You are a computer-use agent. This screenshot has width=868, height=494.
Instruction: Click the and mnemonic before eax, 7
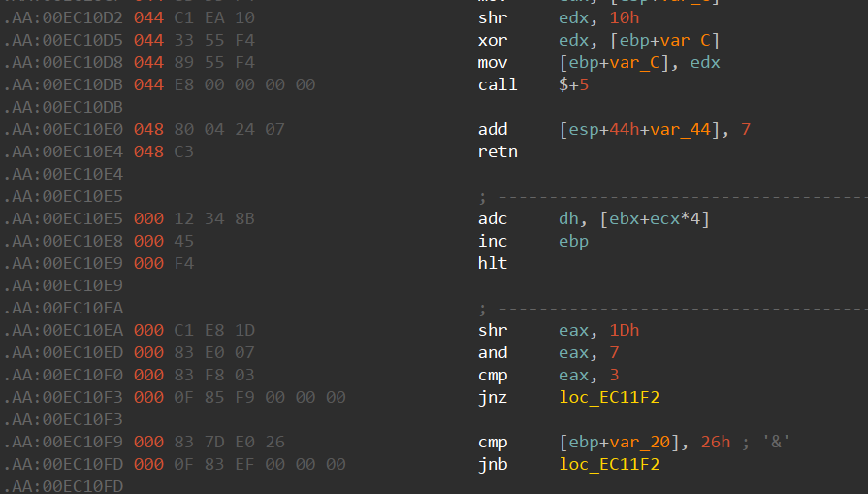493,352
